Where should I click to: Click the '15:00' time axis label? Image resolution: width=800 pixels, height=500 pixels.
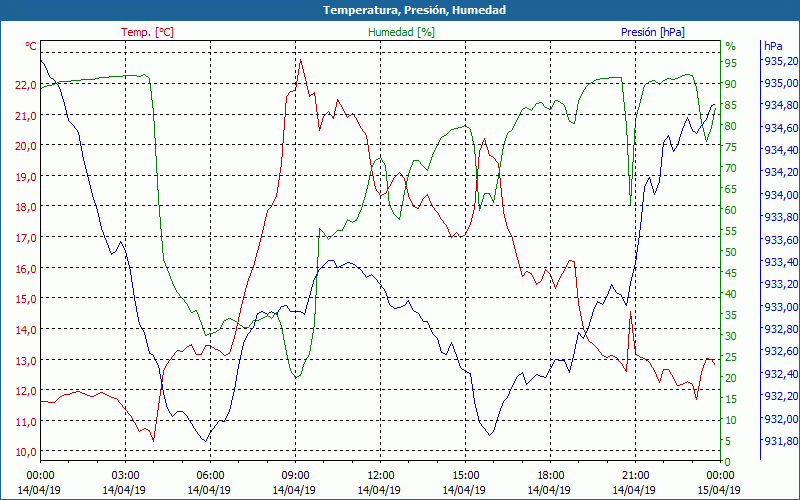pos(465,476)
